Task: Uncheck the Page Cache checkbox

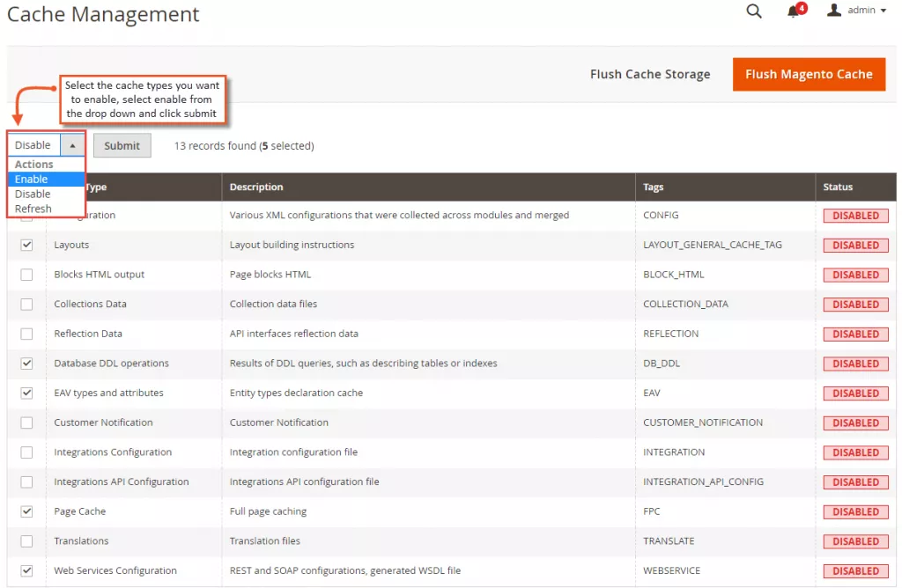Action: (26, 511)
